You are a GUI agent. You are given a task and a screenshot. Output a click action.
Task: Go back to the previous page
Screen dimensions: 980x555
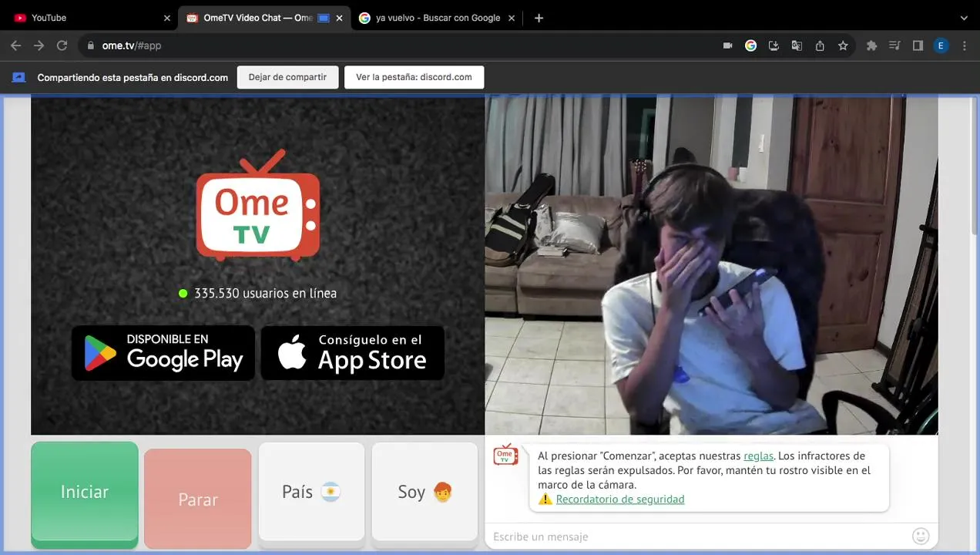[15, 45]
